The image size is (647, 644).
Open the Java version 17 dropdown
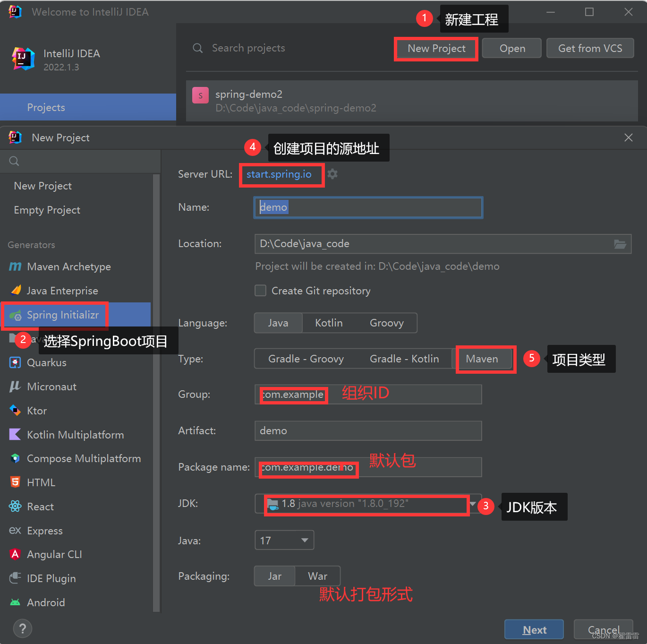point(284,541)
